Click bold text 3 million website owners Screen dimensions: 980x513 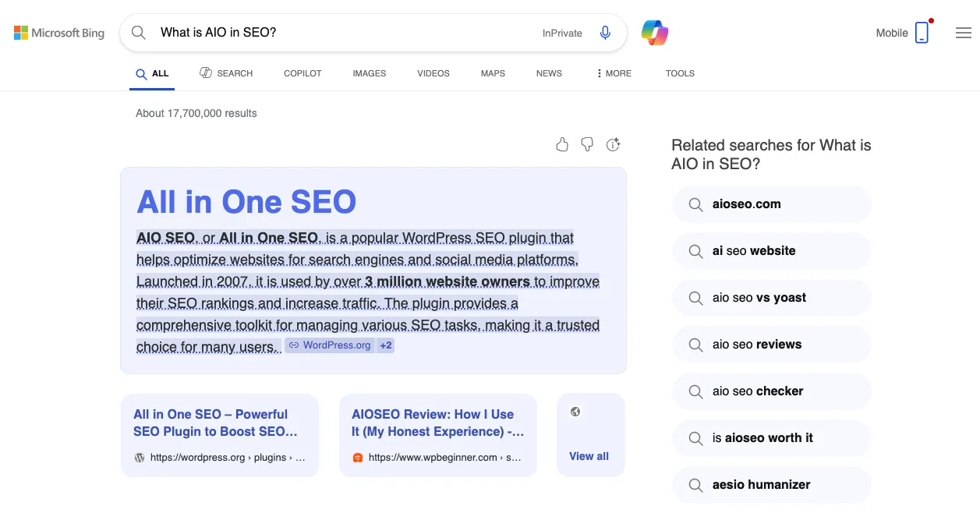pyautogui.click(x=448, y=281)
